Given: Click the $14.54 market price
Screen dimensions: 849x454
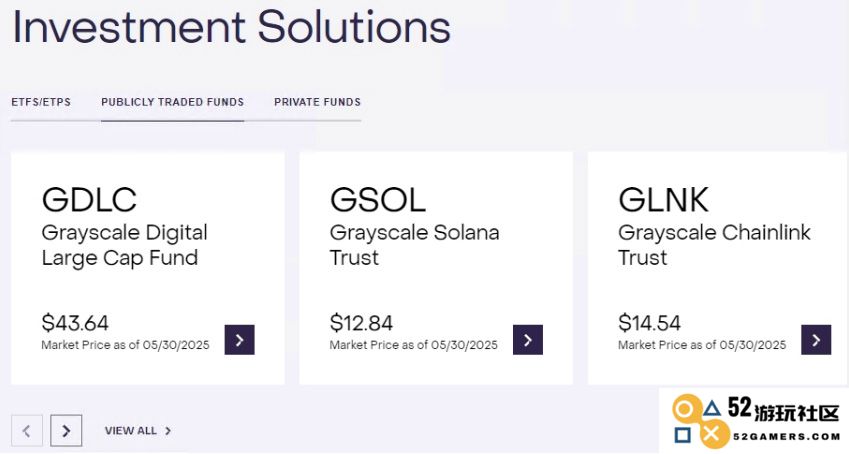Looking at the screenshot, I should (649, 323).
